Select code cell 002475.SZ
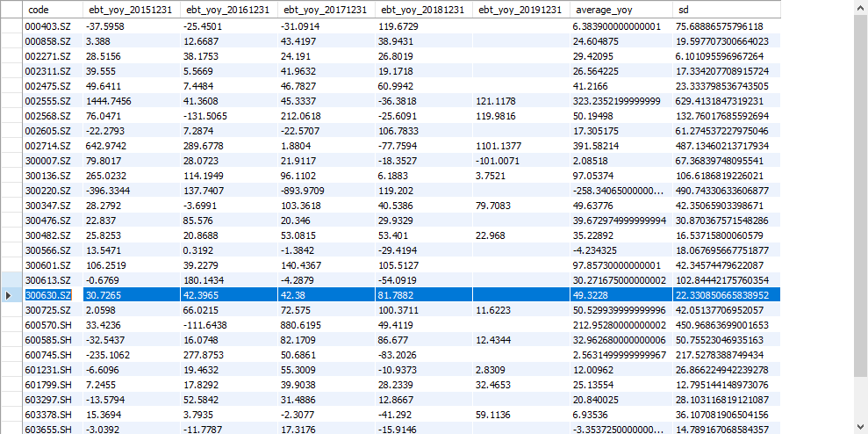Viewport: 868px width, 434px height. [54, 86]
